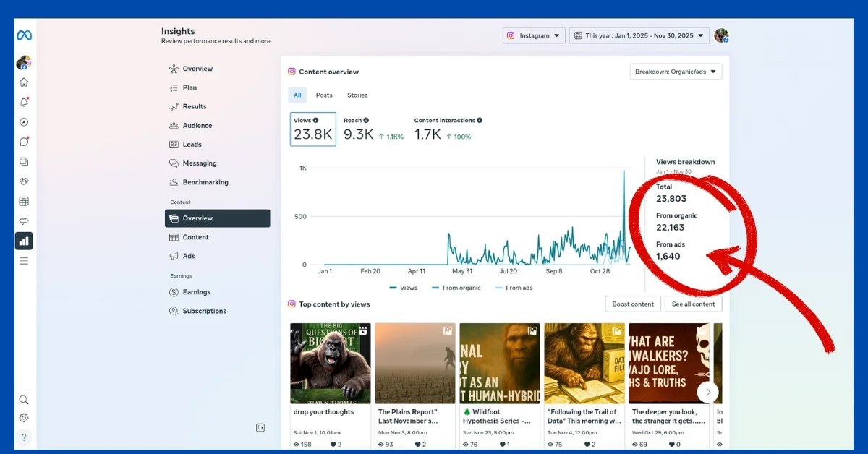Open the Home icon in left rail

(24, 82)
